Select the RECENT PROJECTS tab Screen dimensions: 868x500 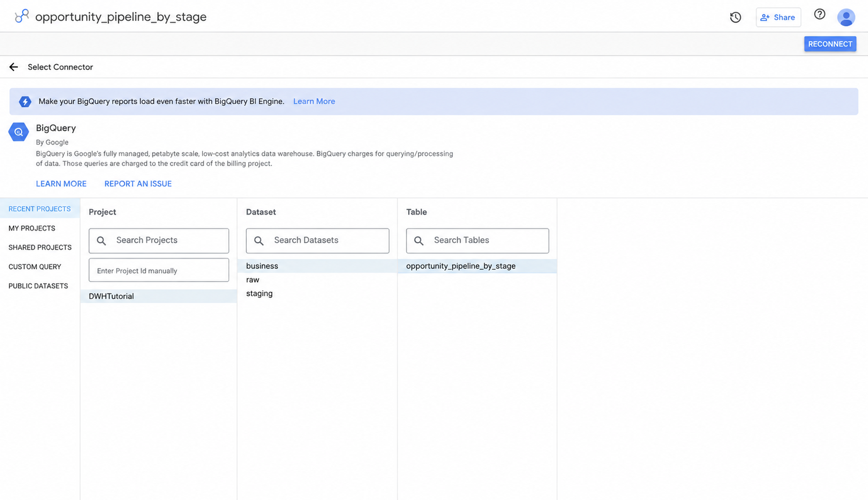click(x=40, y=209)
